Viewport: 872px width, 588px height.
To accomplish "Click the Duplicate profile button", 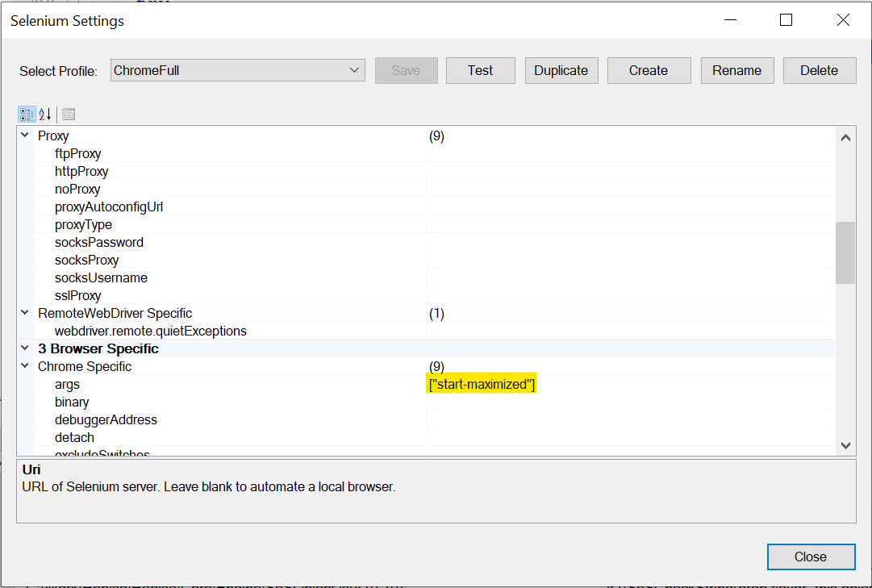I will [561, 70].
